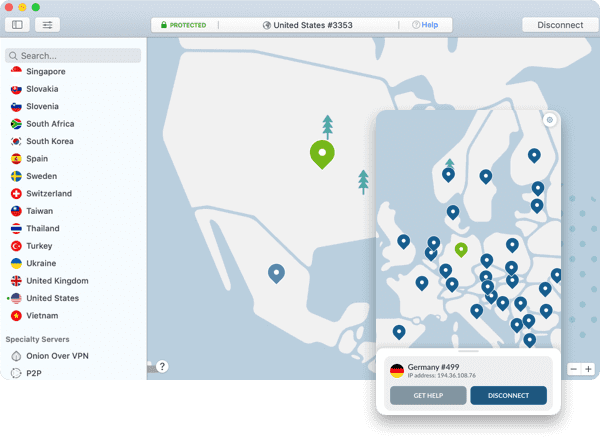This screenshot has height=438, width=600.
Task: Choose Vietnam in the country list
Action: 42,316
